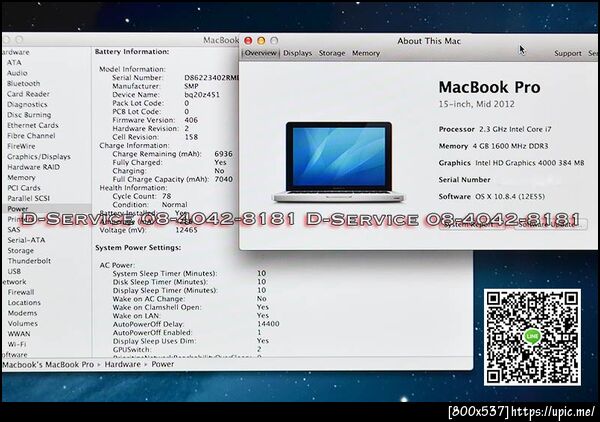This screenshot has width=600, height=422.
Task: Click Charge Remaining value 6936
Action: click(x=223, y=153)
